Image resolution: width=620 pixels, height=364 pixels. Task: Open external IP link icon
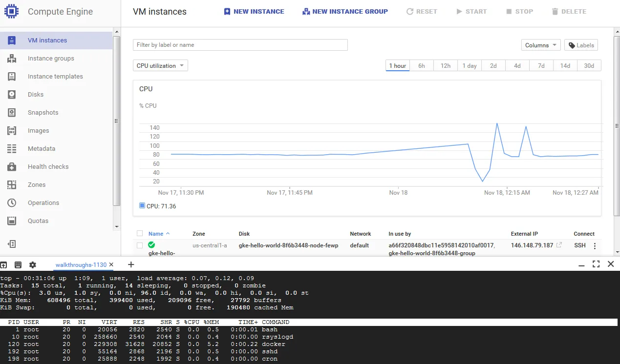[x=559, y=245]
